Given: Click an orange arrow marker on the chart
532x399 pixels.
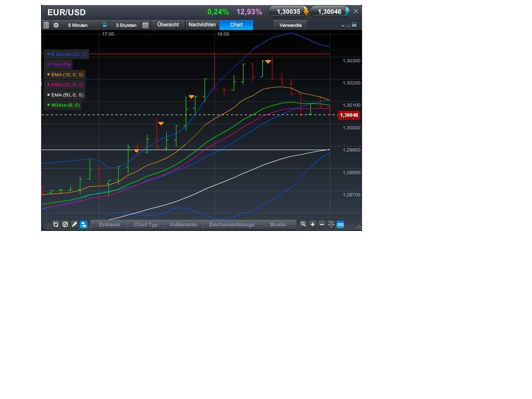Looking at the screenshot, I should tap(191, 97).
